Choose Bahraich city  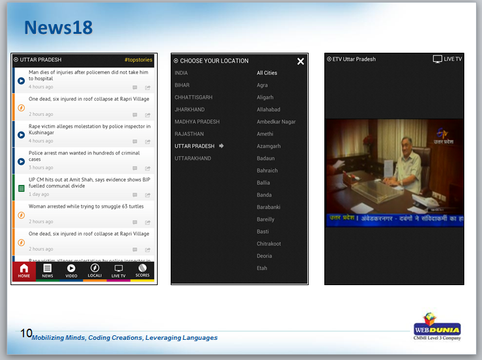[x=267, y=171]
